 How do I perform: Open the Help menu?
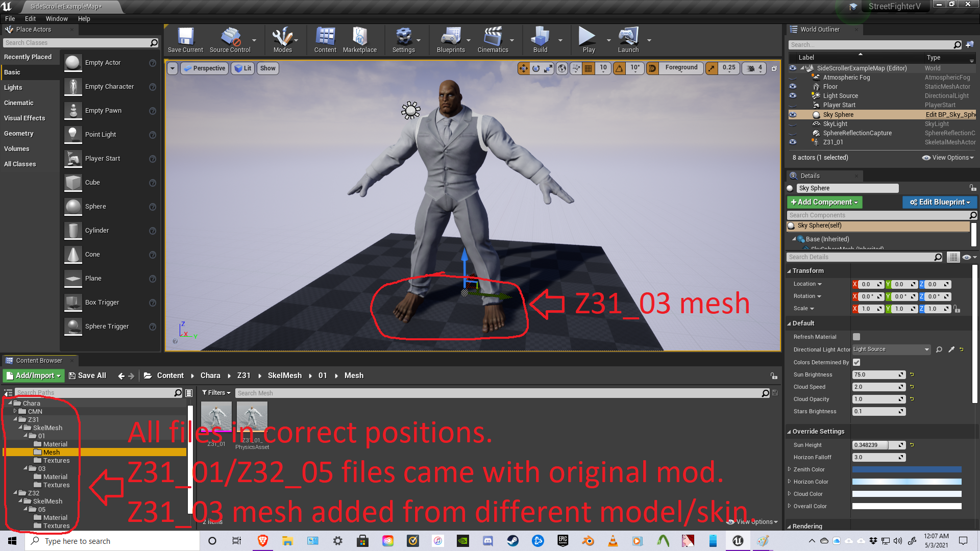[84, 19]
